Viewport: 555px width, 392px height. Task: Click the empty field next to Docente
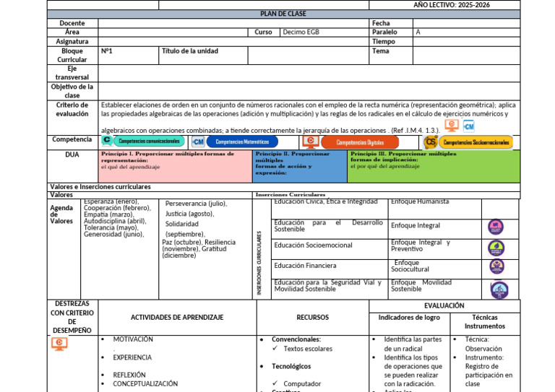pos(233,23)
